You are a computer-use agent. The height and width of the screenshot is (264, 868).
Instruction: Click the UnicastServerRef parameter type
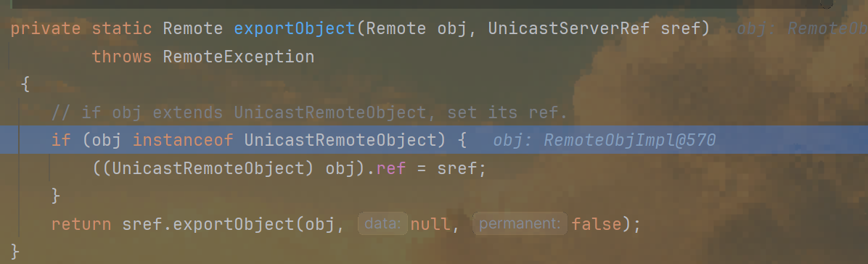[x=569, y=29]
